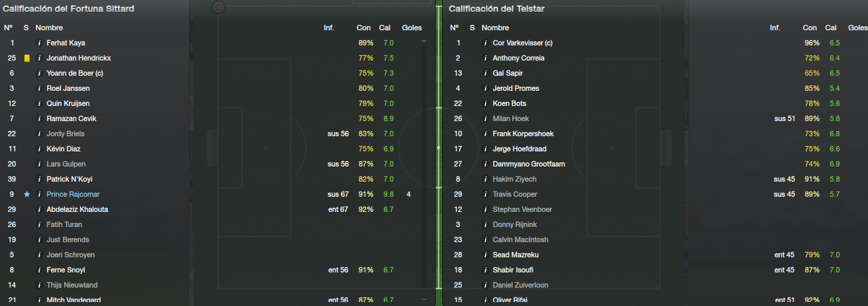Click the Fortuna Sittard scrollbar down arrow
The width and height of the screenshot is (868, 306).
coord(424,299)
